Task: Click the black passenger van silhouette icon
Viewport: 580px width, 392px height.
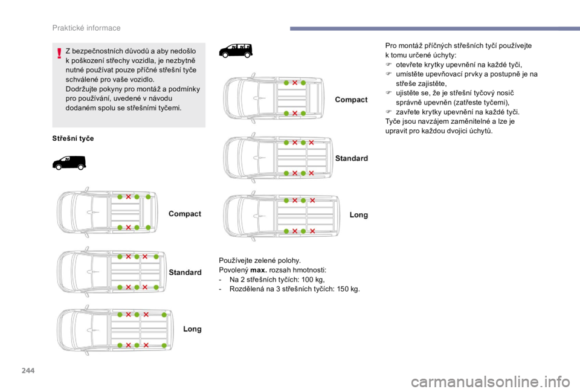Action: coord(236,50)
